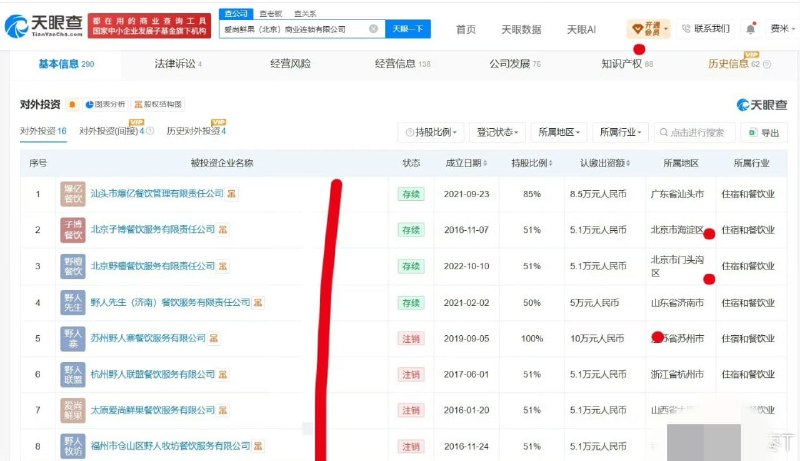Click info icon next to 对外投资(间接) 4
The height and width of the screenshot is (461, 800).
(150, 131)
